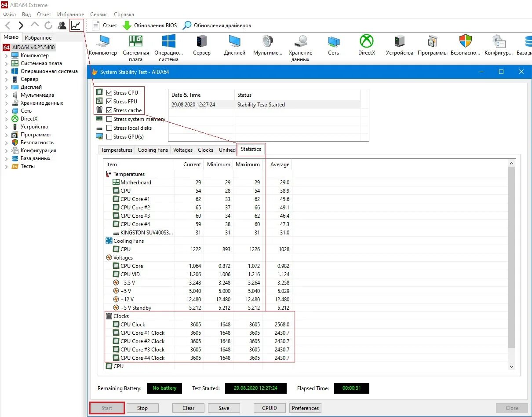Open the CPUID button
Viewport: 532px width, 417px height.
tap(270, 408)
